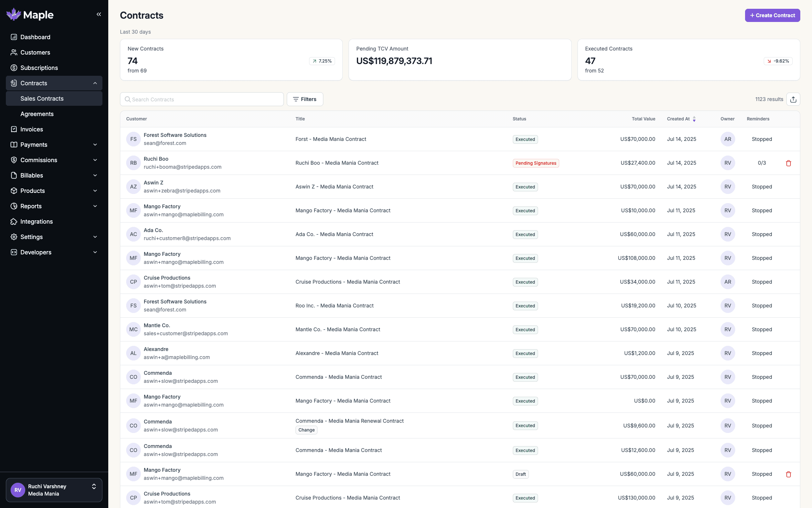Click the Create Contract button
The height and width of the screenshot is (508, 812).
(772, 15)
